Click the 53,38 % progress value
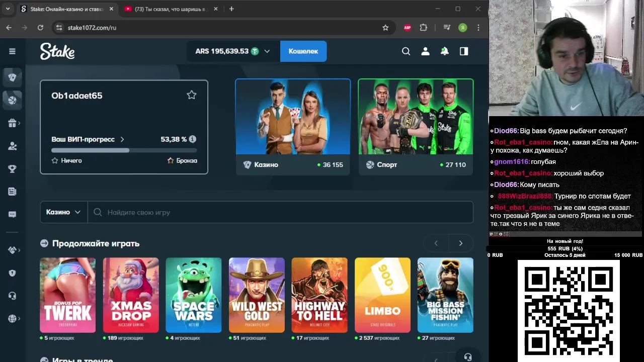Image resolution: width=644 pixels, height=362 pixels. (174, 139)
